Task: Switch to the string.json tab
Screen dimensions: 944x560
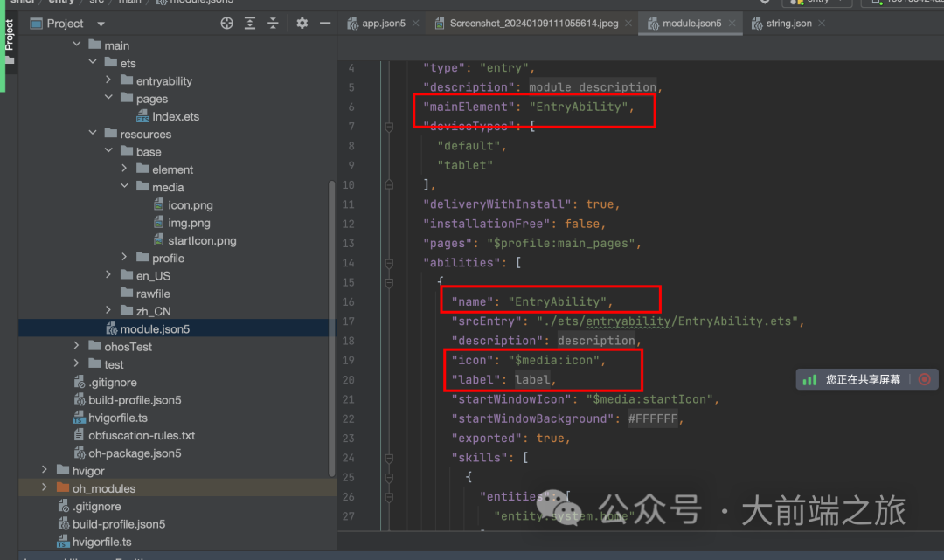Action: coord(788,23)
